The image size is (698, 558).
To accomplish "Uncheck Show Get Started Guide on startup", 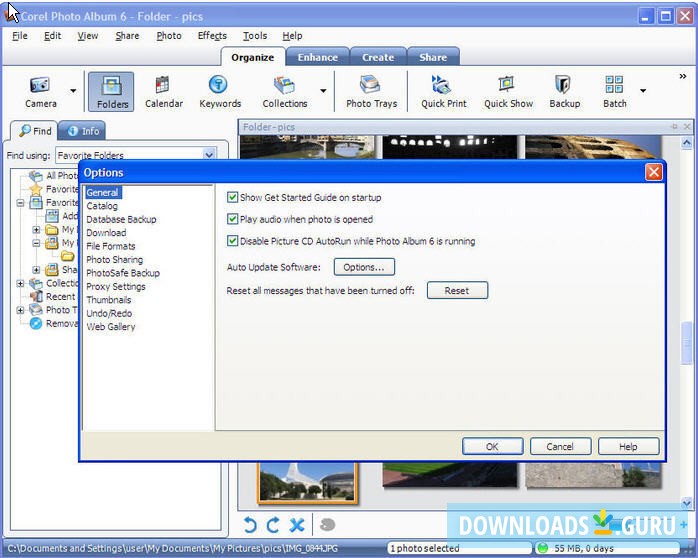I will click(233, 198).
